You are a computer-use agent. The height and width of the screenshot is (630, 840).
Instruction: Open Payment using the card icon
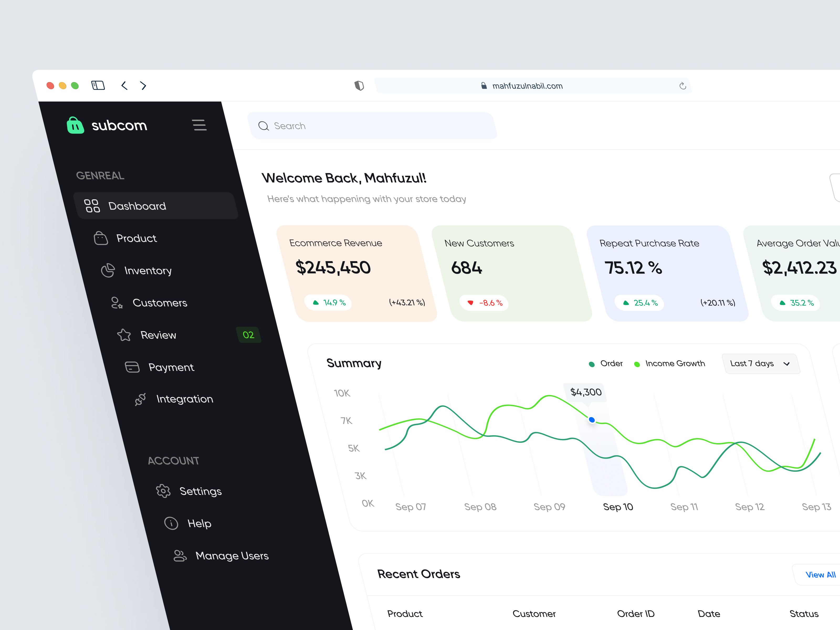(x=132, y=367)
